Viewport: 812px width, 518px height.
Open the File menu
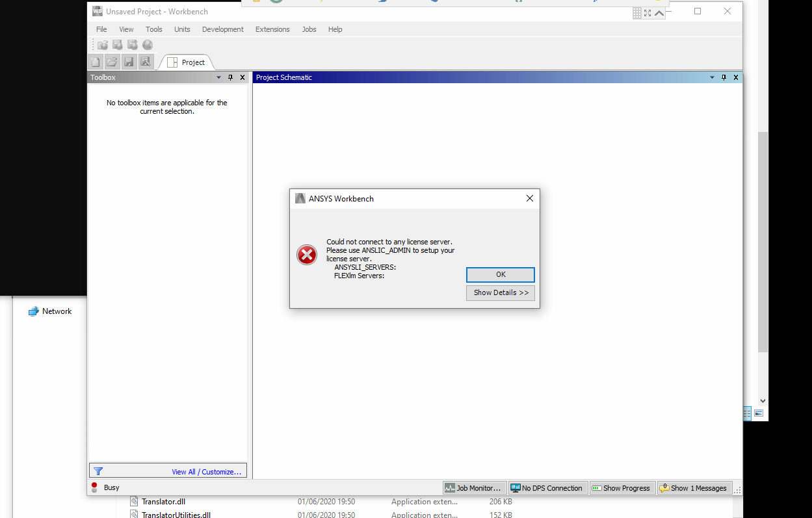point(101,29)
